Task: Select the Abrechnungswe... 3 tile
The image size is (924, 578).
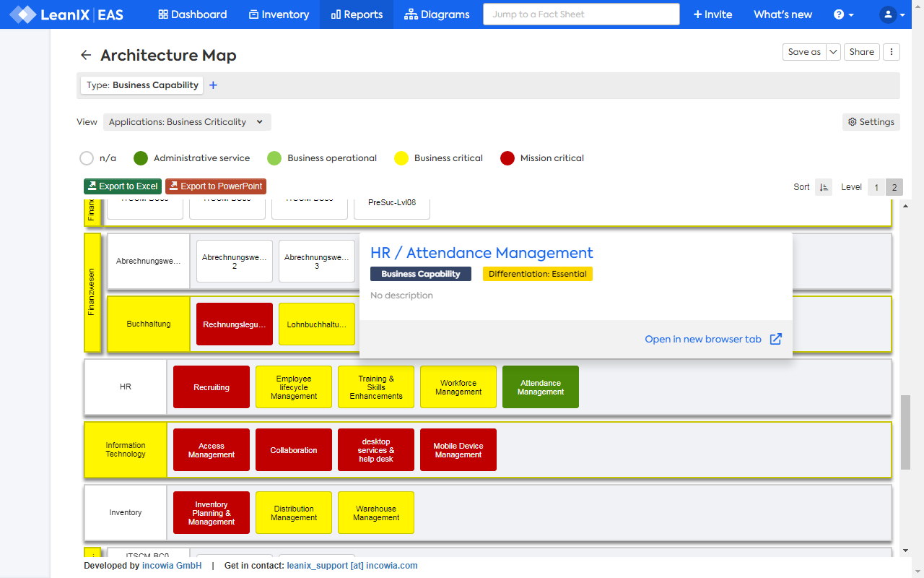Action: [x=317, y=262]
